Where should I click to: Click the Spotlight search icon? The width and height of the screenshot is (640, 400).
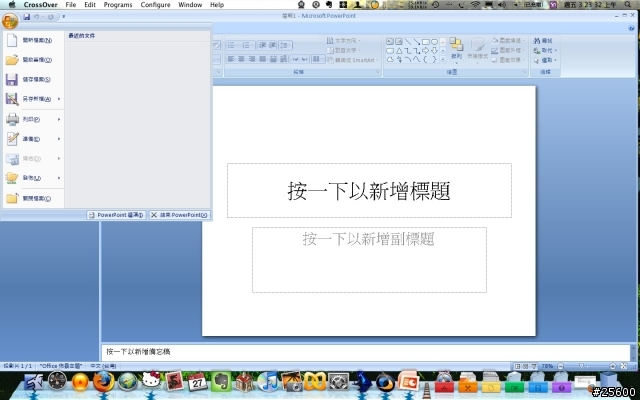628,4
